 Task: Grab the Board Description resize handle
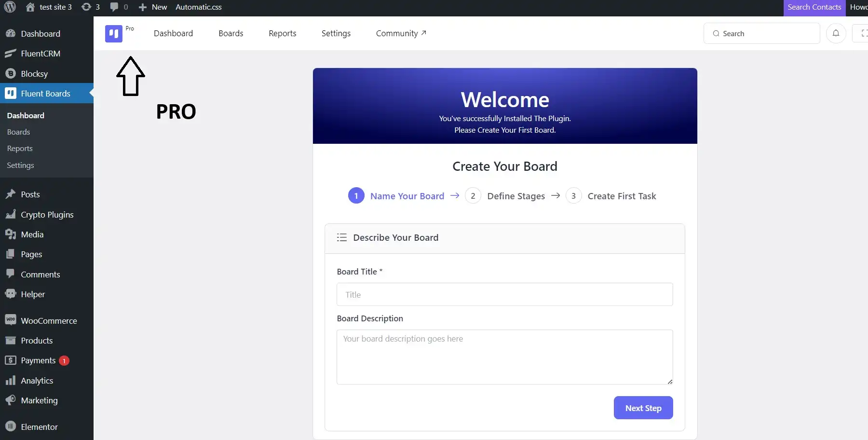click(x=670, y=382)
